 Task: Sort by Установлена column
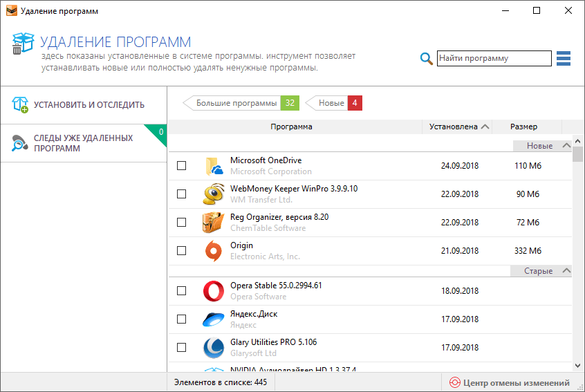coord(457,127)
